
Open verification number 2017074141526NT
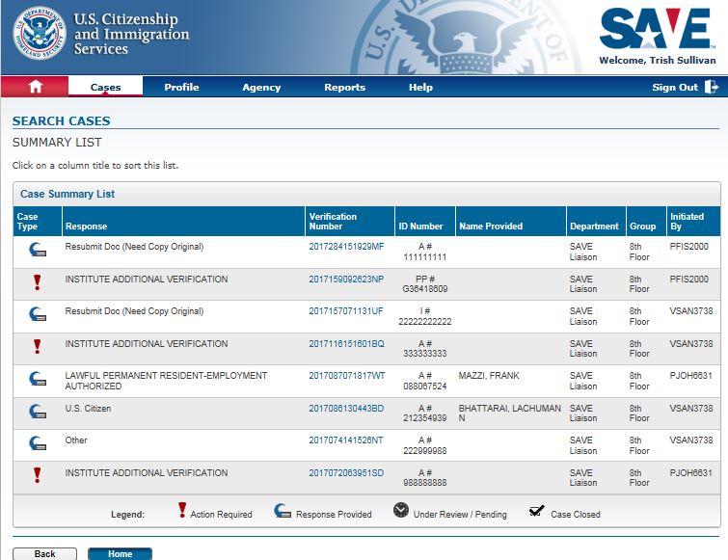coord(346,440)
